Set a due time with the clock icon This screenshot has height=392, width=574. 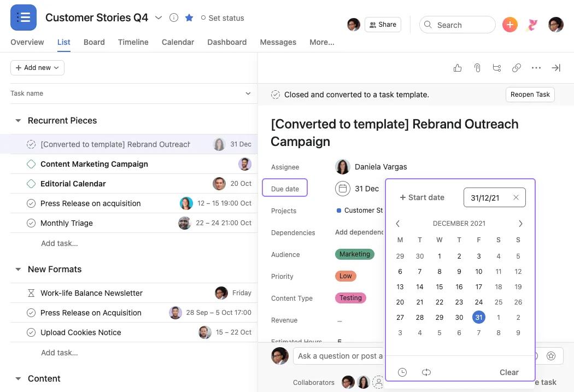point(402,372)
